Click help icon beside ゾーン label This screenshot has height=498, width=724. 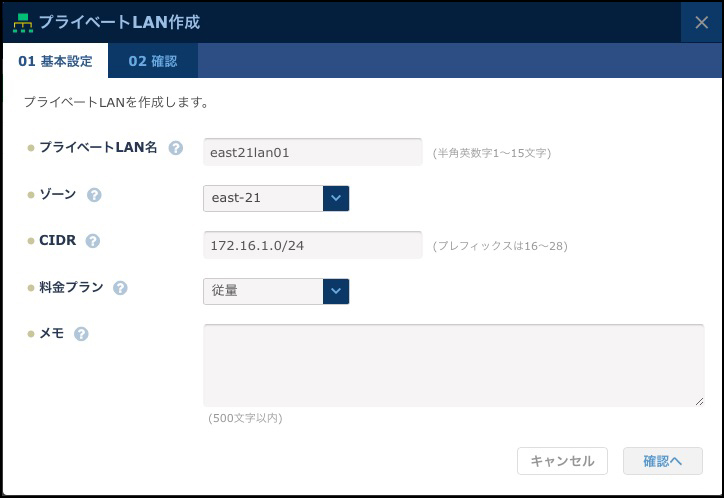pos(95,195)
